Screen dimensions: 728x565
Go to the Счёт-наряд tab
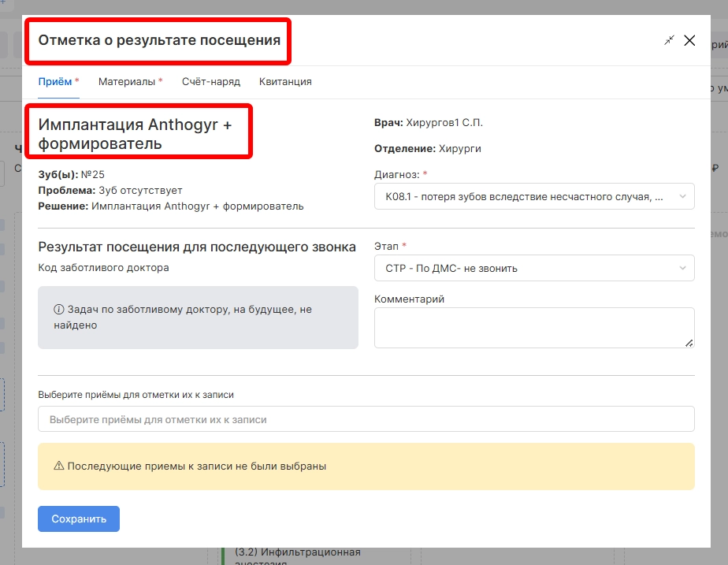point(210,81)
